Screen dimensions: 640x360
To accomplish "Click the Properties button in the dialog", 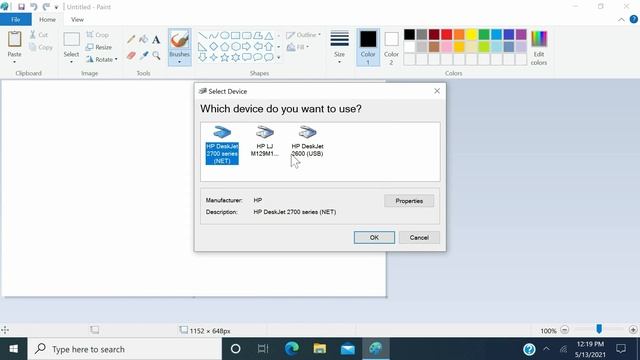I will [x=409, y=201].
